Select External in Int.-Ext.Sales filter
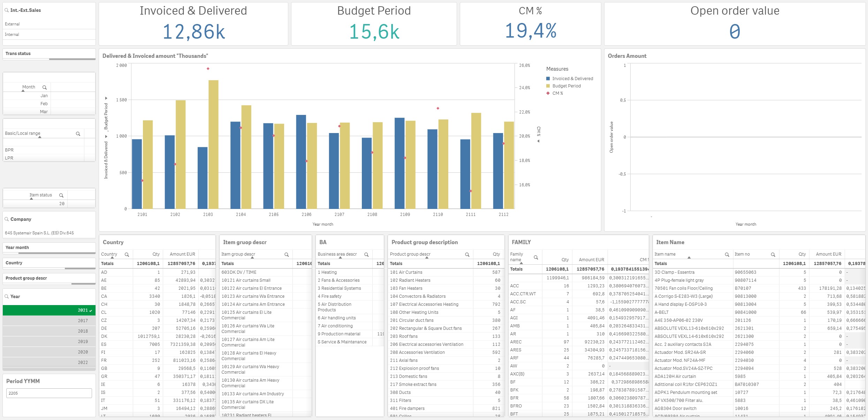Screen dimensions: 868x420 (x=13, y=24)
